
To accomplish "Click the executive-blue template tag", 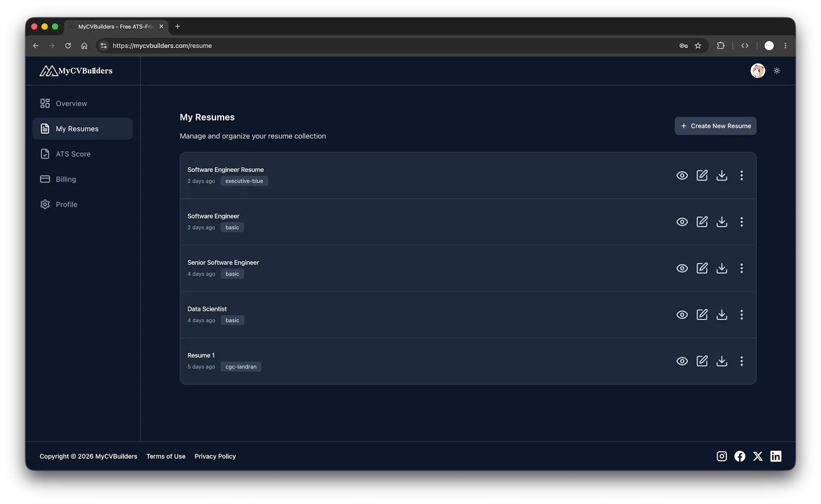I will click(244, 181).
